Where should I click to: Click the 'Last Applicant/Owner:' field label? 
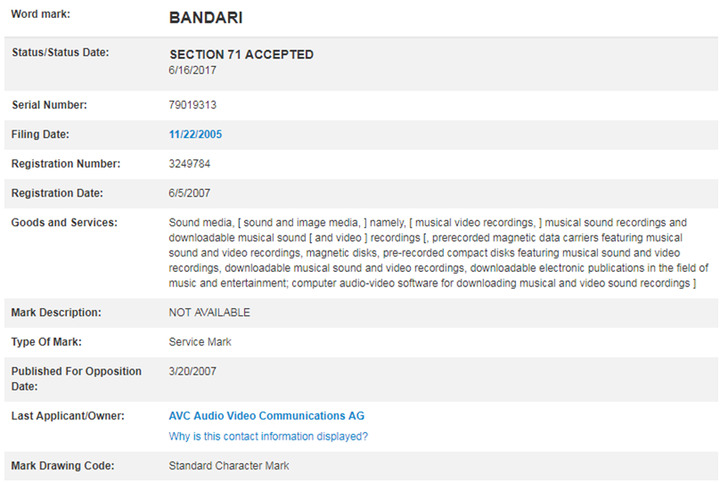(68, 415)
